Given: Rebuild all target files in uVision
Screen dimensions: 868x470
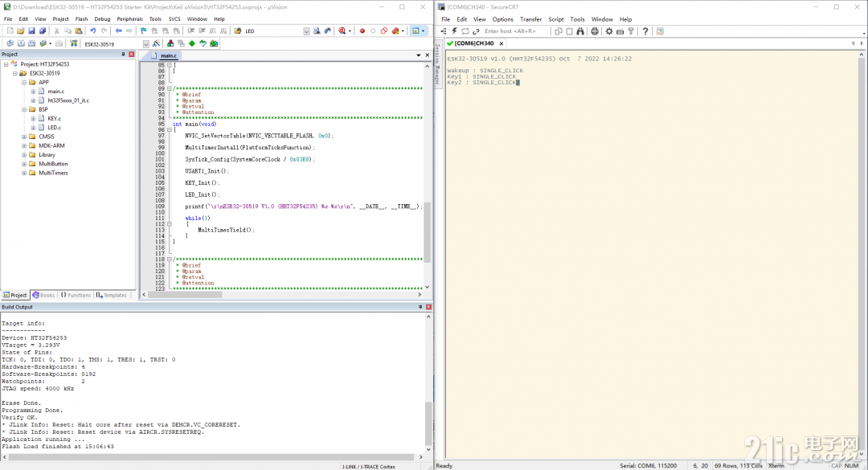Looking at the screenshot, I should pyautogui.click(x=31, y=43).
